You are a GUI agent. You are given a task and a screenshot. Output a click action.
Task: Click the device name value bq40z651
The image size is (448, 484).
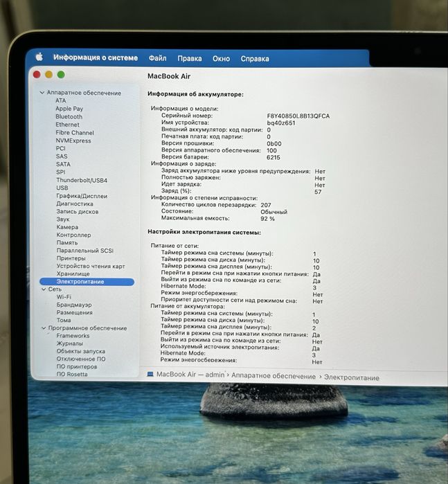281,123
